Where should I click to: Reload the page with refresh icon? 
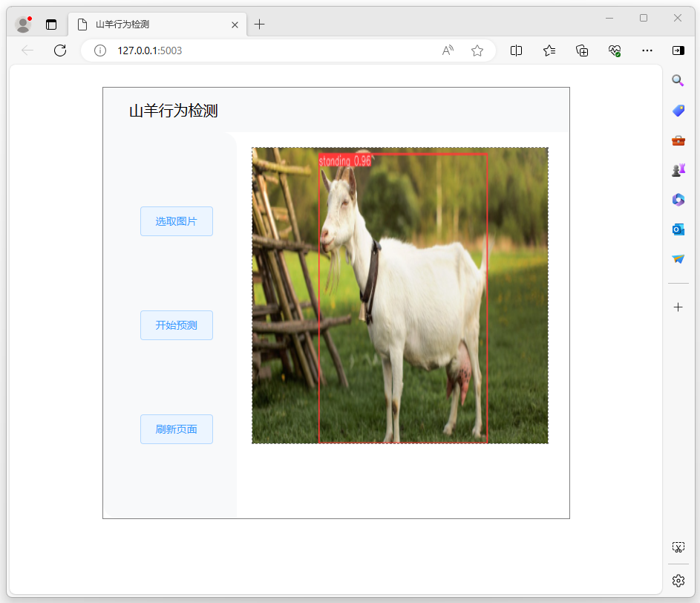pos(60,50)
